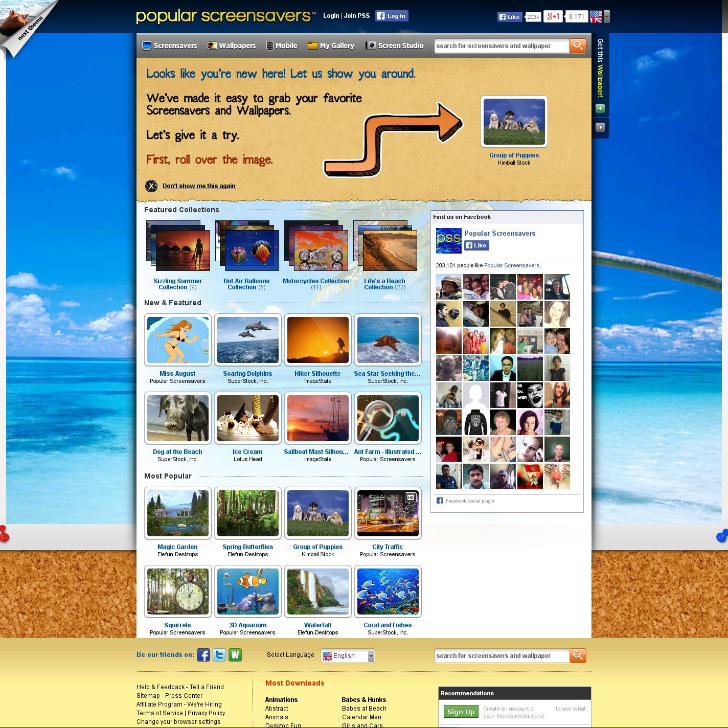Open the Affiliate Program link
728x728 pixels.
pyautogui.click(x=160, y=704)
